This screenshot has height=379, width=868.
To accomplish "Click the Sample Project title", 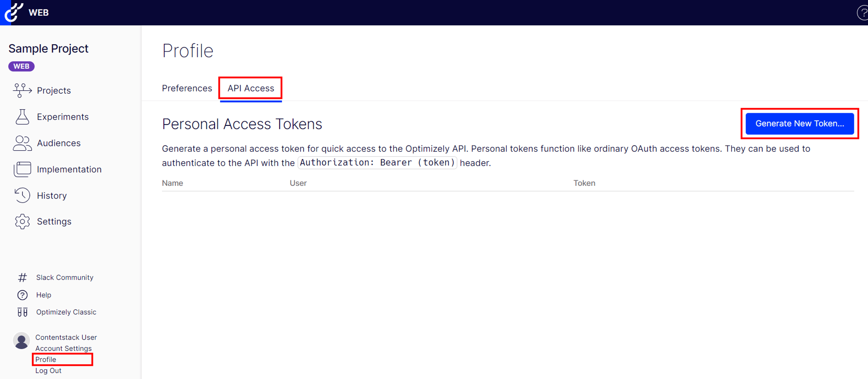I will [48, 49].
